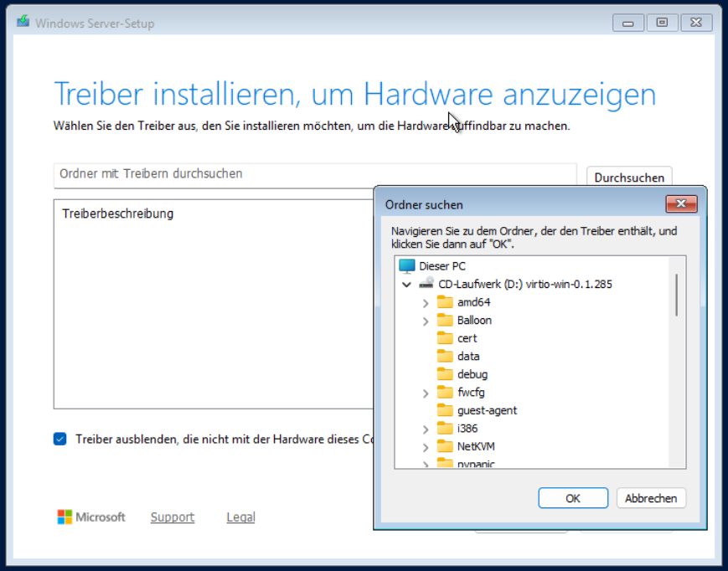Viewport: 728px width, 571px height.
Task: Click the Microsoft logo
Action: point(65,517)
